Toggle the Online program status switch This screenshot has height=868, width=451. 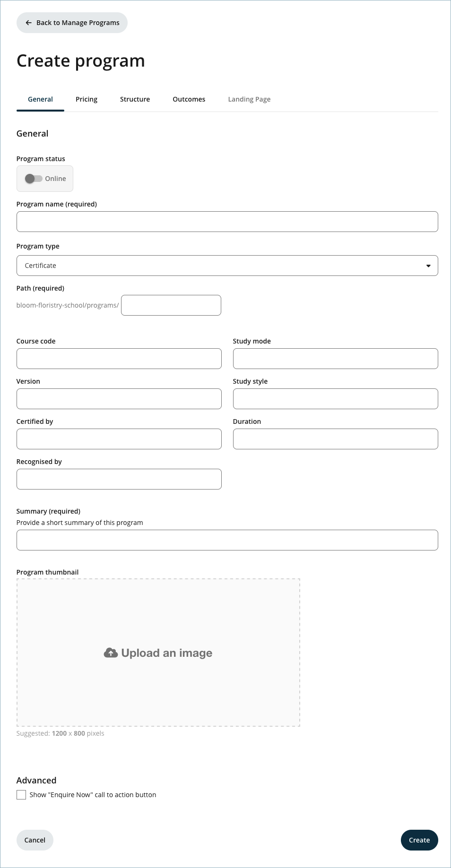(x=34, y=179)
